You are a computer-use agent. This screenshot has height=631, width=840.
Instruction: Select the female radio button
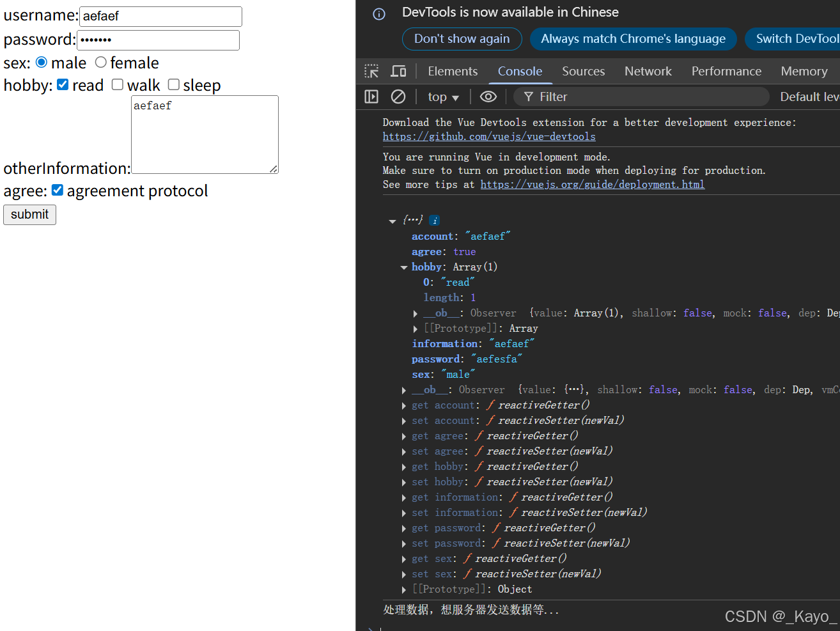pyautogui.click(x=100, y=62)
